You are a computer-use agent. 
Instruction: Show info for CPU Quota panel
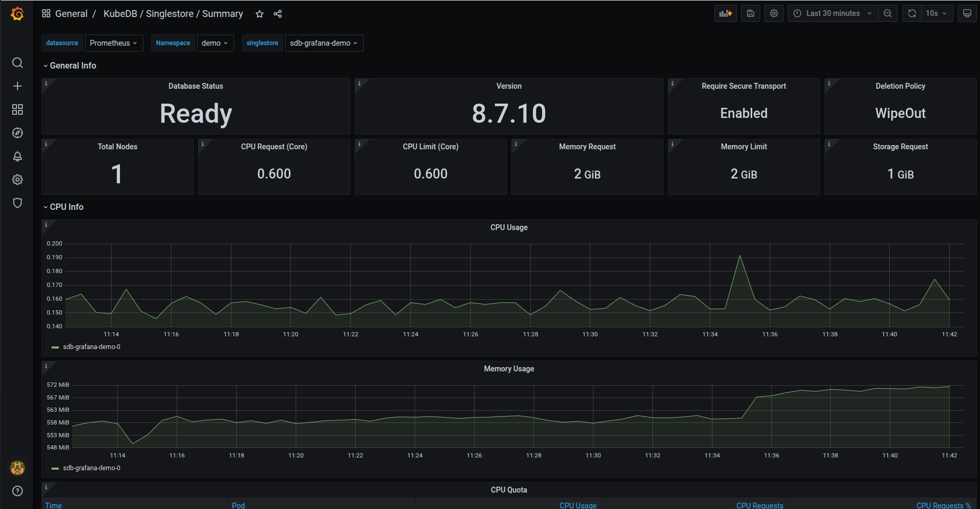coord(46,487)
